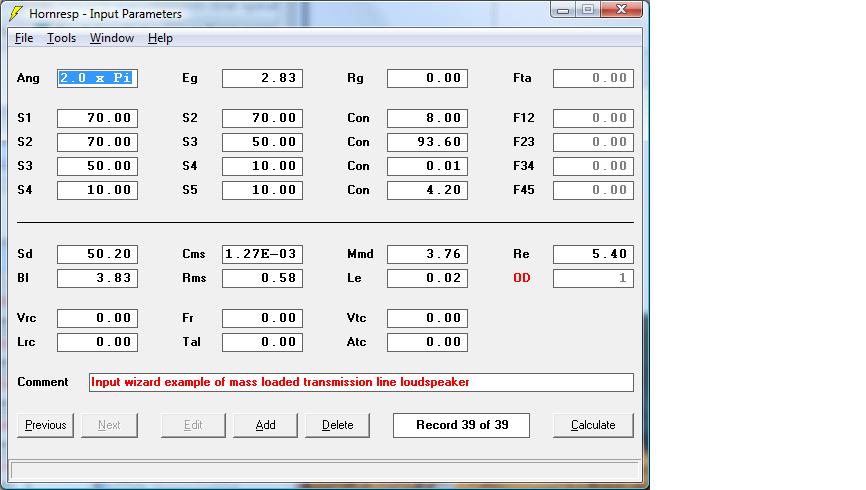The image size is (866, 490).
Task: Click the Atc input field
Action: pos(427,343)
